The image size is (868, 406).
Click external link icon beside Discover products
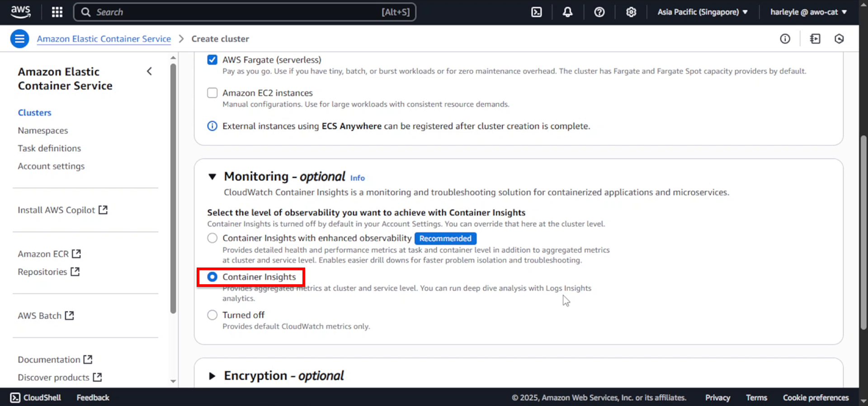pos(97,377)
